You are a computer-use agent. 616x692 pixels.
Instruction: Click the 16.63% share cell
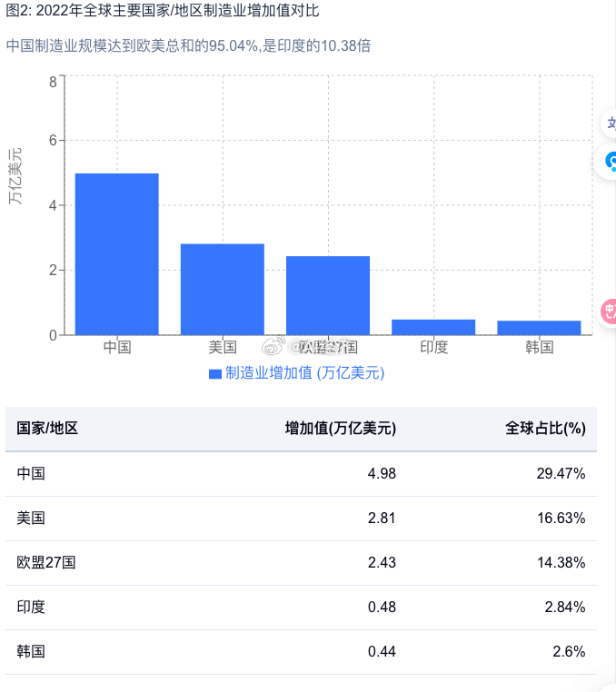[561, 519]
